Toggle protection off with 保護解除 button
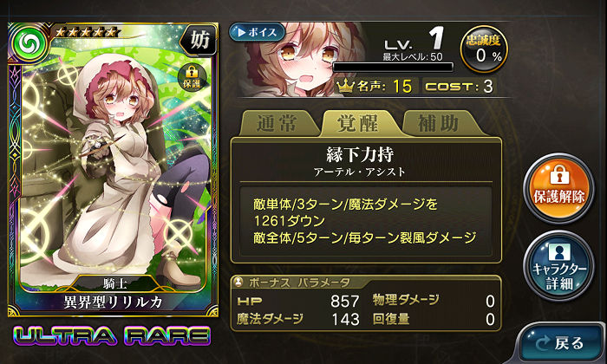Image resolution: width=607 pixels, height=364 pixels. (x=558, y=188)
